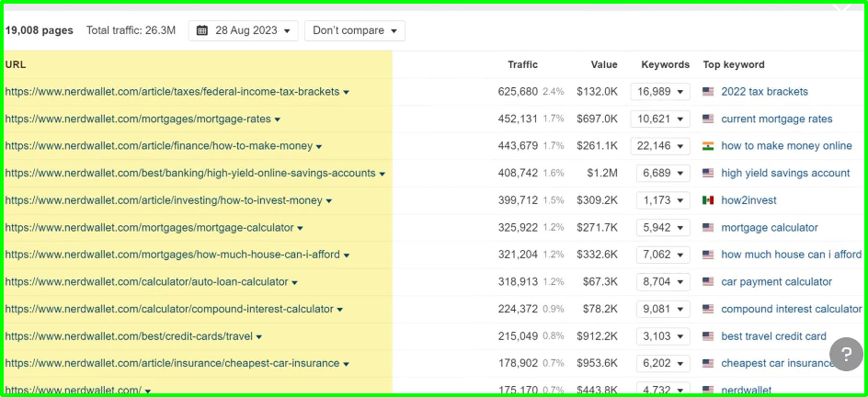Click the high yield savings account keyword

[785, 173]
